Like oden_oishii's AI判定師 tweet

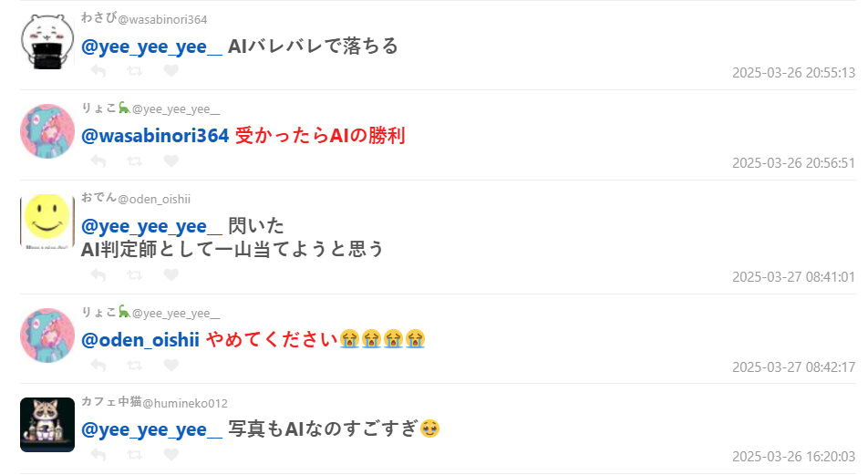[x=171, y=275]
